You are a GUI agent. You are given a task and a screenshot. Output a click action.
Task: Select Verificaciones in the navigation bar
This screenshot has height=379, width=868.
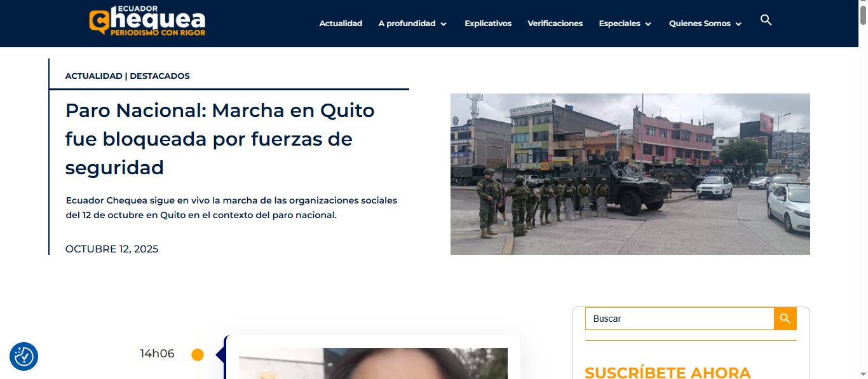pyautogui.click(x=555, y=24)
